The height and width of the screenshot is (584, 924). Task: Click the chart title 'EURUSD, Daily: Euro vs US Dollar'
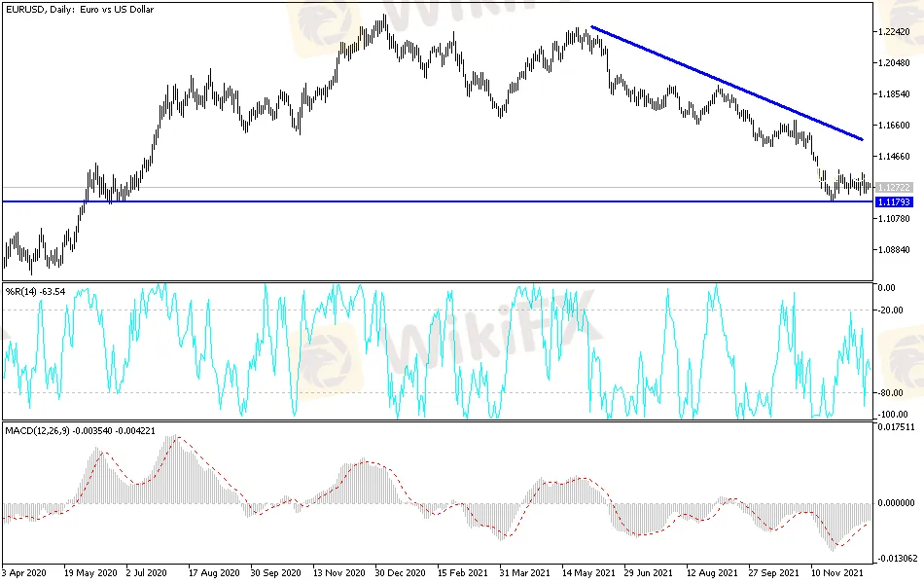[x=80, y=10]
